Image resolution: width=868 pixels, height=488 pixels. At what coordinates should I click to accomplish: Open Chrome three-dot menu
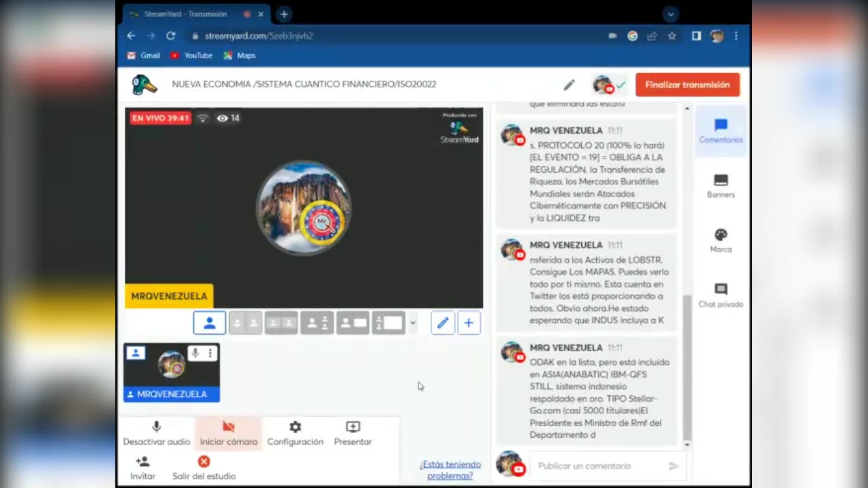pos(736,36)
